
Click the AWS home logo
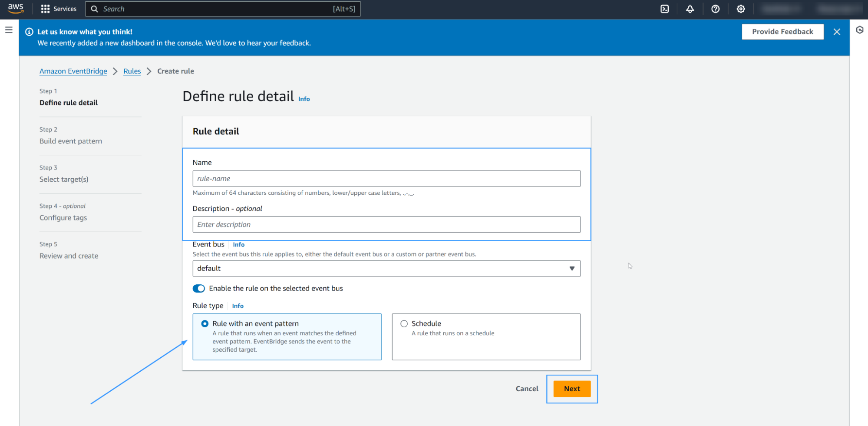point(16,8)
